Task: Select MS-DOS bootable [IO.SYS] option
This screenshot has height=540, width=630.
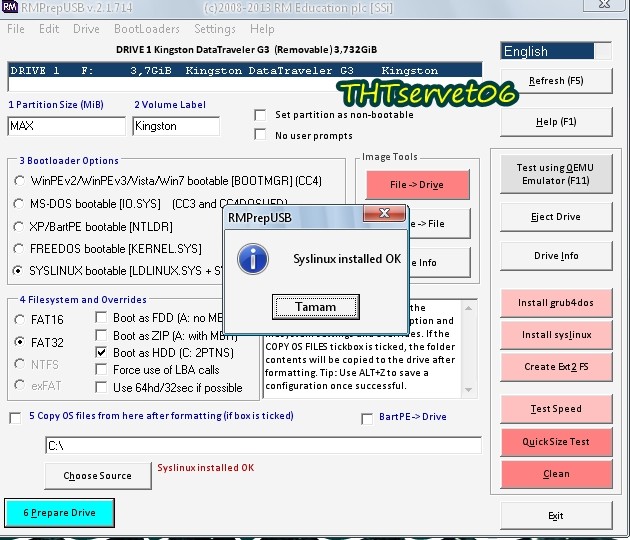Action: pyautogui.click(x=18, y=204)
